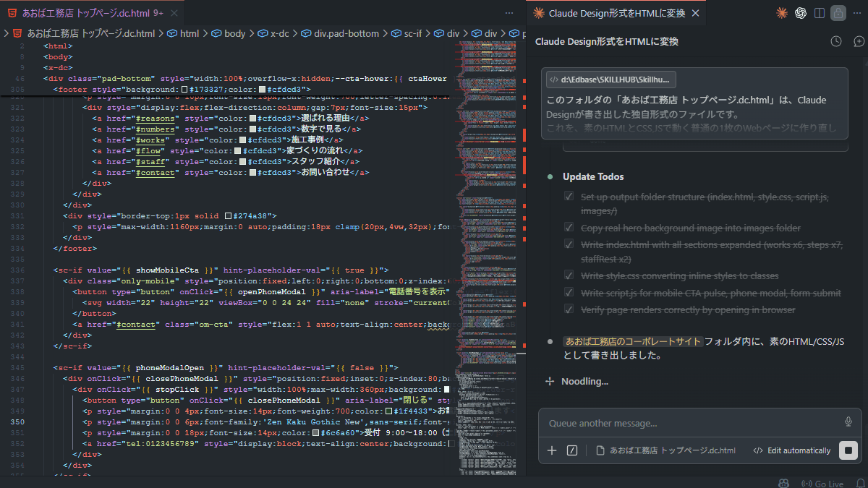
Task: Click Go Live in the status bar
Action: [x=822, y=484]
